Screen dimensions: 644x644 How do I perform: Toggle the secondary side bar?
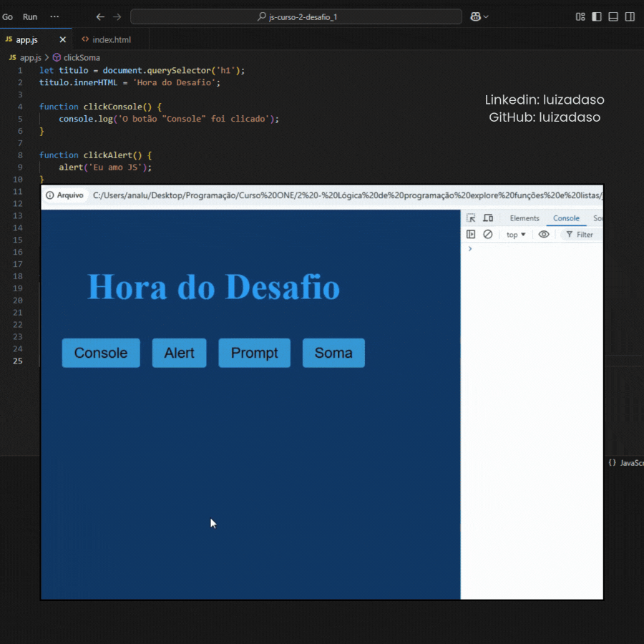coord(630,17)
